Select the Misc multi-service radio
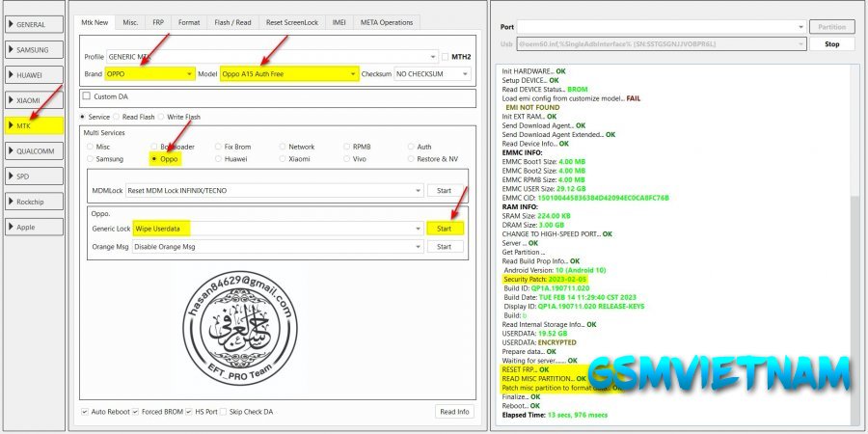868x434 pixels. pyautogui.click(x=90, y=147)
